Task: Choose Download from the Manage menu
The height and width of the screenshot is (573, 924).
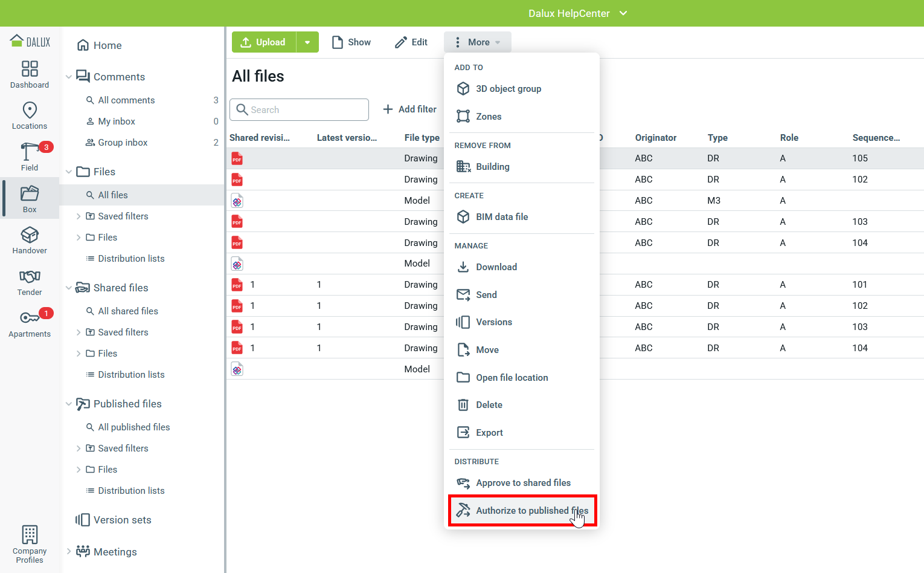Action: (496, 267)
